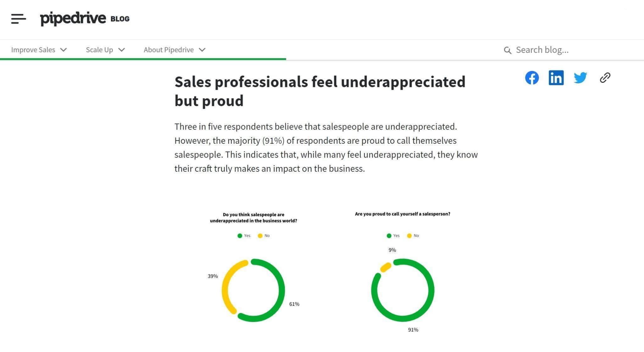
Task: Open the hamburger menu icon
Action: (x=18, y=19)
